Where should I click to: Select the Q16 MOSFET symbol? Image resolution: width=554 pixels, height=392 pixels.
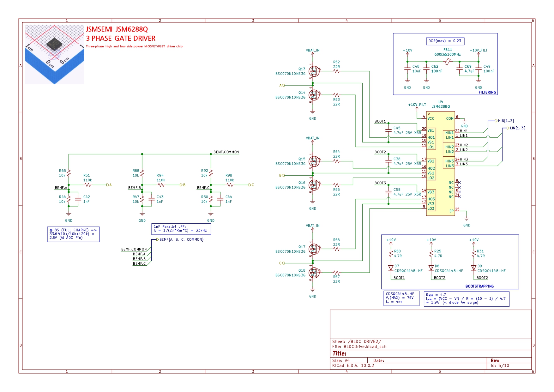tap(314, 185)
